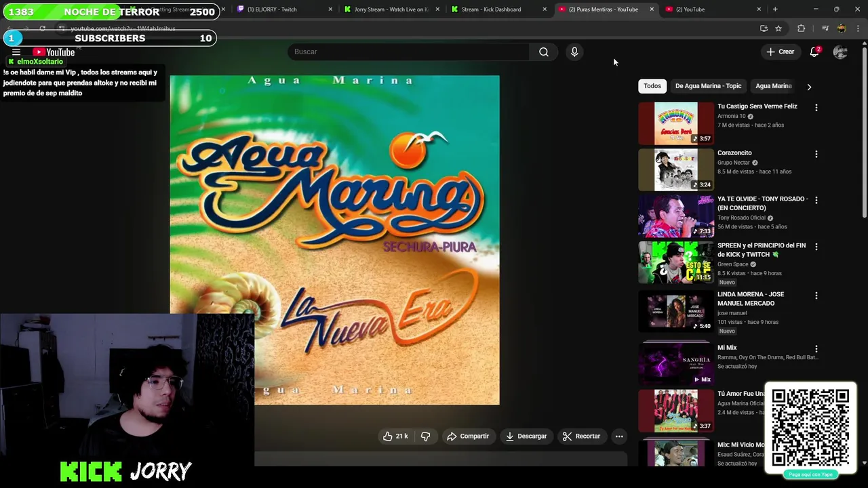The image size is (868, 488).
Task: Click Crear to create content
Action: coord(780,52)
